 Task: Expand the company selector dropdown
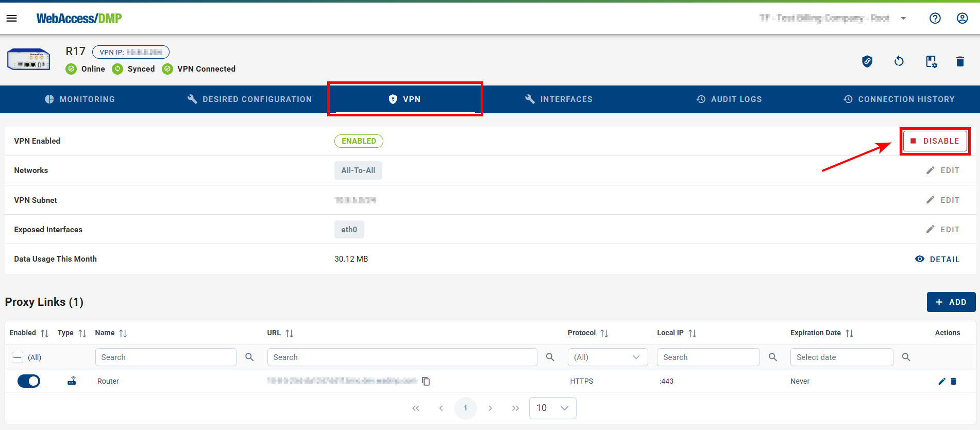tap(903, 19)
